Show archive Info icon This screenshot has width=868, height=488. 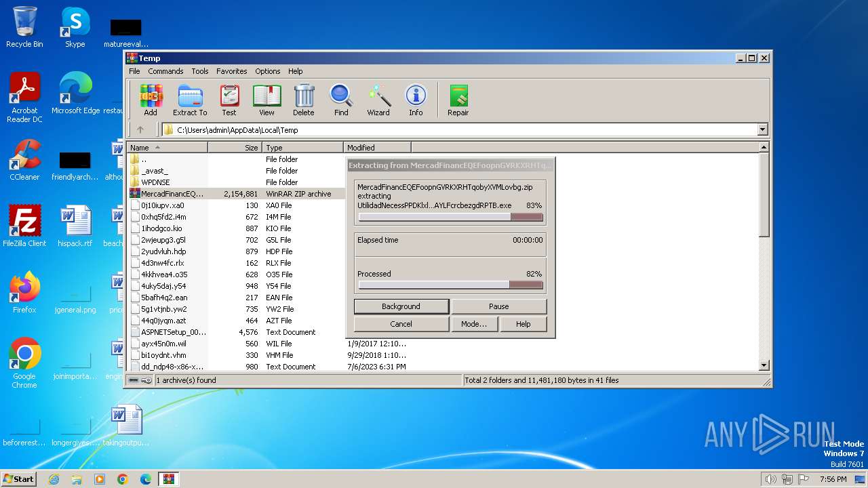pos(416,100)
